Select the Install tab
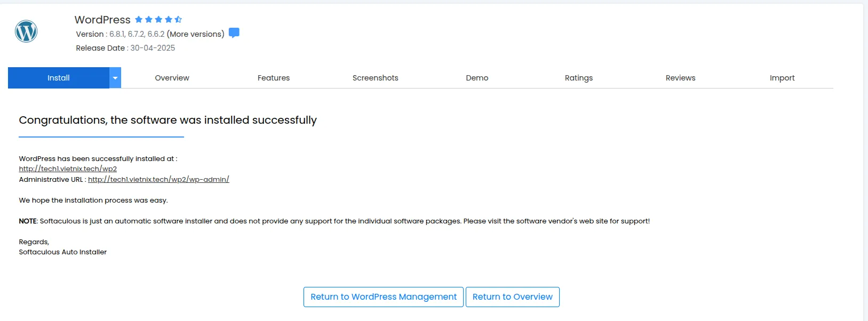The height and width of the screenshot is (321, 868). pyautogui.click(x=59, y=78)
